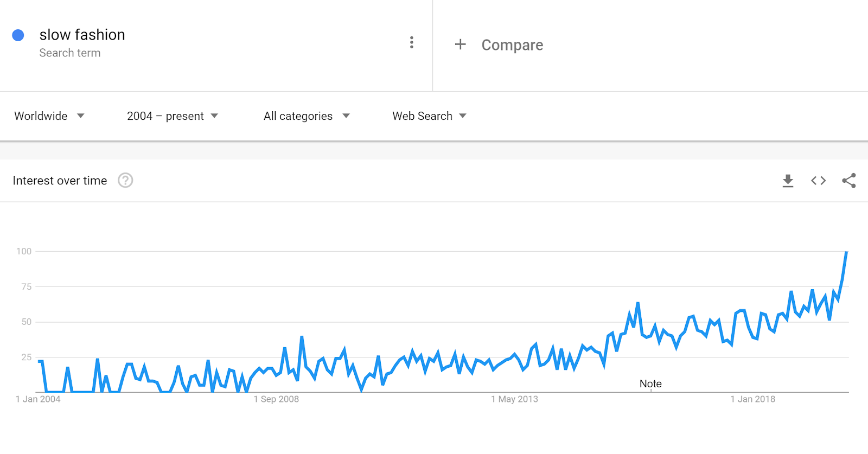Click the Note marker on the chart
Image resolution: width=868 pixels, height=454 pixels.
(x=650, y=384)
